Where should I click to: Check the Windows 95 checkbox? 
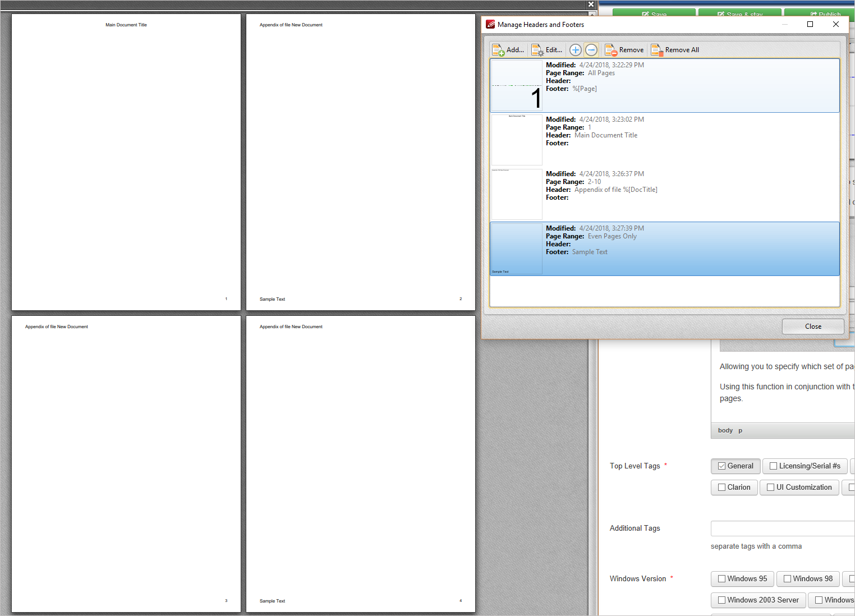(x=721, y=578)
